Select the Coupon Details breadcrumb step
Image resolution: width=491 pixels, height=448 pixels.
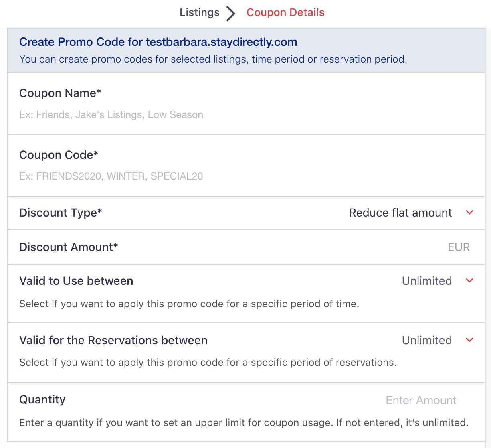285,12
